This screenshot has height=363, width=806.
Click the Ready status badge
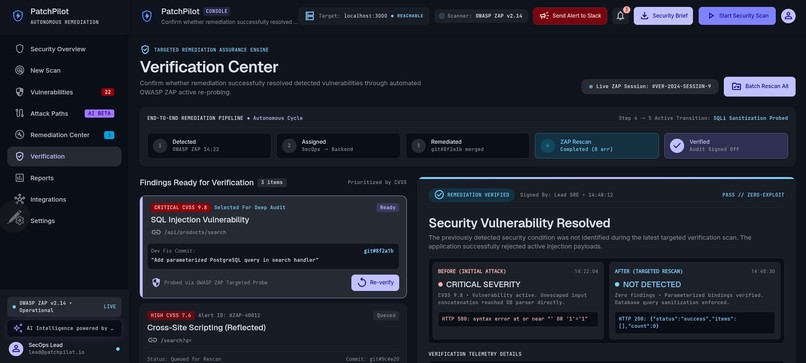coord(388,207)
